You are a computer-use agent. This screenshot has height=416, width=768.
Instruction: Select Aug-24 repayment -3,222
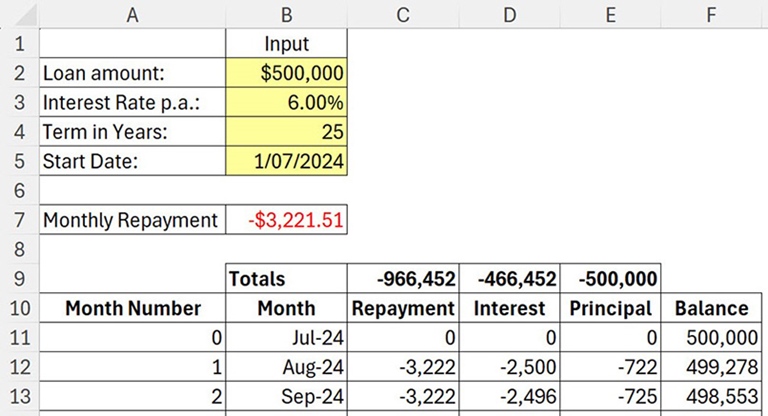[403, 367]
